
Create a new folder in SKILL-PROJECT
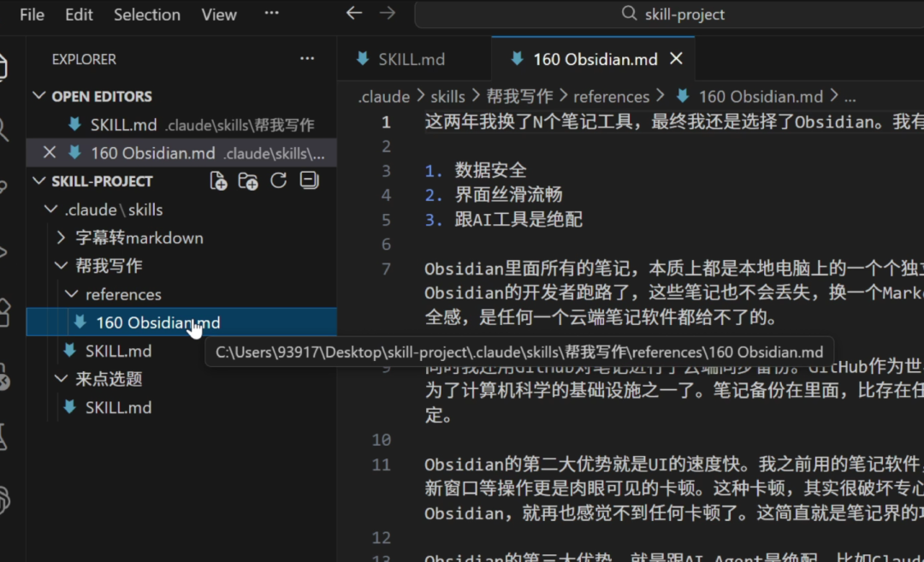248,180
